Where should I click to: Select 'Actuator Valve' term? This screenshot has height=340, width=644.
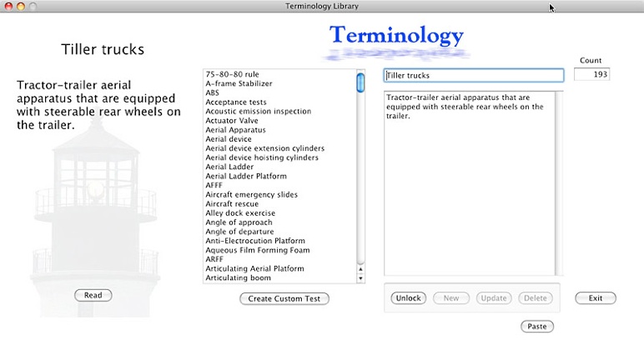click(x=232, y=121)
